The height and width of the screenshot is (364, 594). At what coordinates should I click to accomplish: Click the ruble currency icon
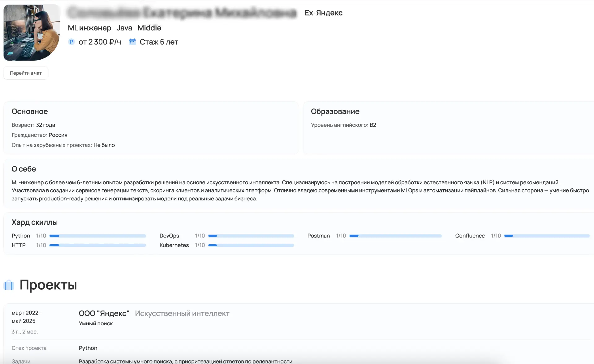point(71,42)
